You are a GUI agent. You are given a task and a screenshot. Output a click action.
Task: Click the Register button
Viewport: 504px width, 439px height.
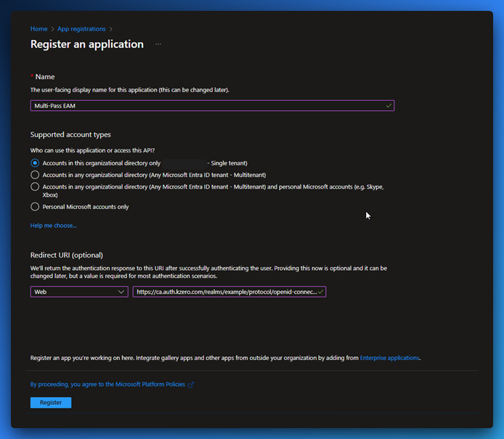point(51,403)
